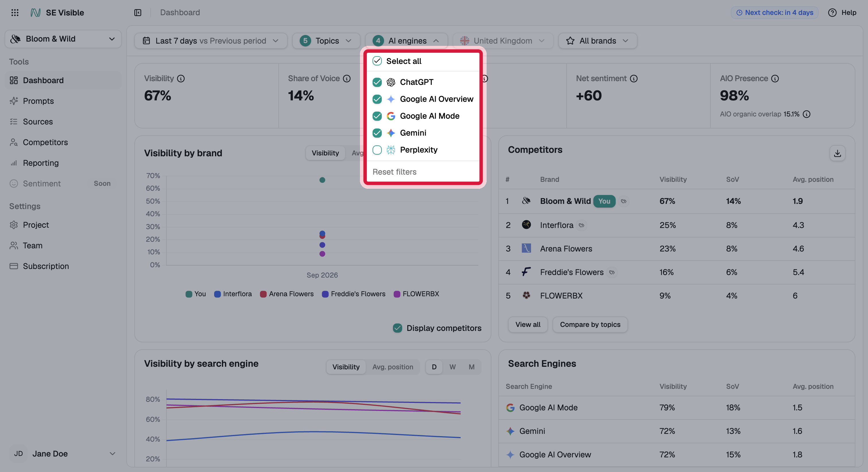Screen dimensions: 868x472
Task: Select Visibility tab in Visibility by search engine
Action: [346, 367]
